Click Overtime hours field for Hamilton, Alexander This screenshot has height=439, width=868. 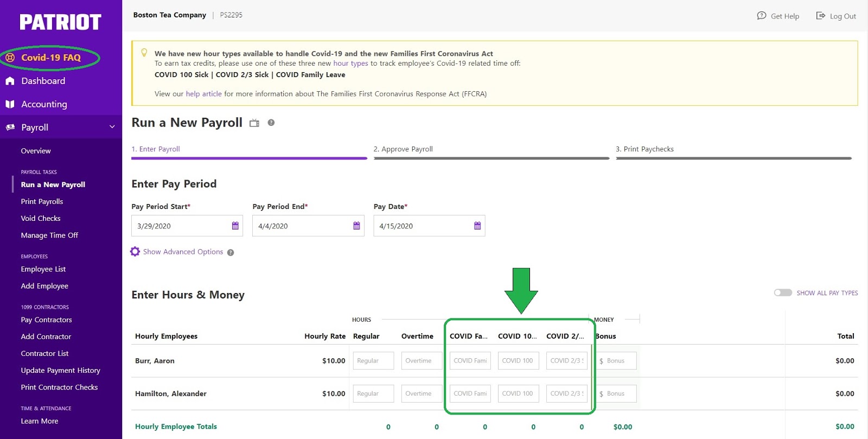[422, 393]
